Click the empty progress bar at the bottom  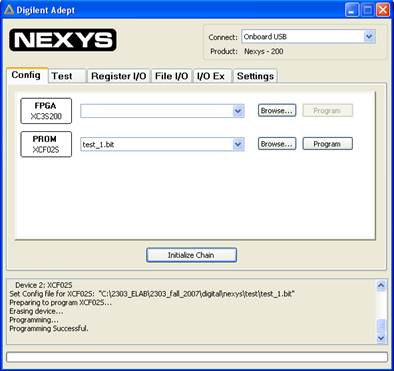197,357
